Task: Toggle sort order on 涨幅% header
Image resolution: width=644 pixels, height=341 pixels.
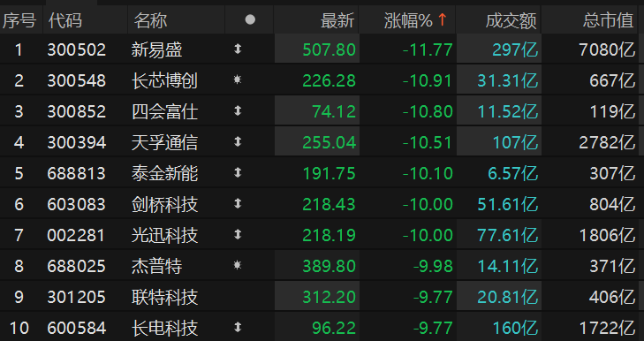Action: click(x=415, y=20)
